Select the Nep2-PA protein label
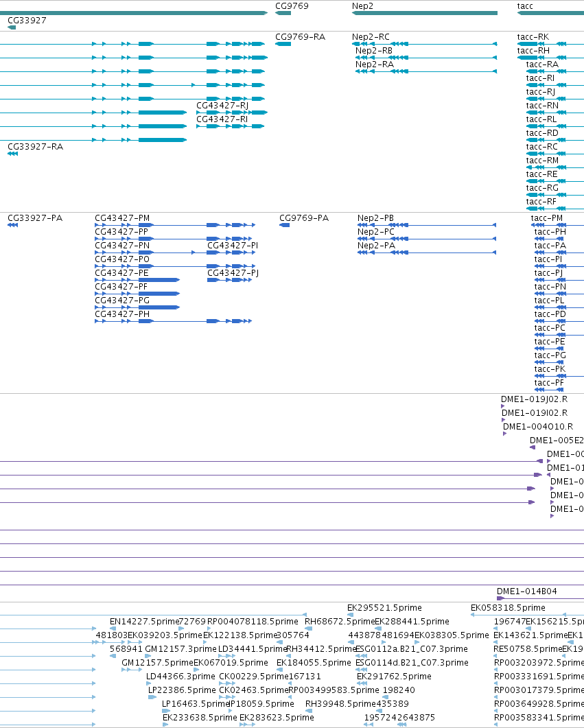 377,245
